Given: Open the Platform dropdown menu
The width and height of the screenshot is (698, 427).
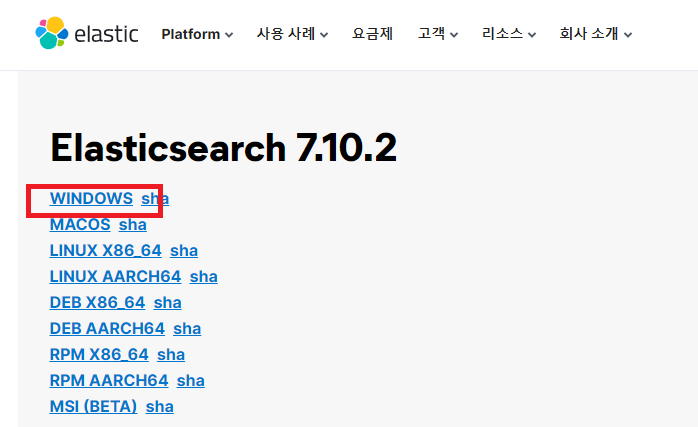Looking at the screenshot, I should click(197, 34).
